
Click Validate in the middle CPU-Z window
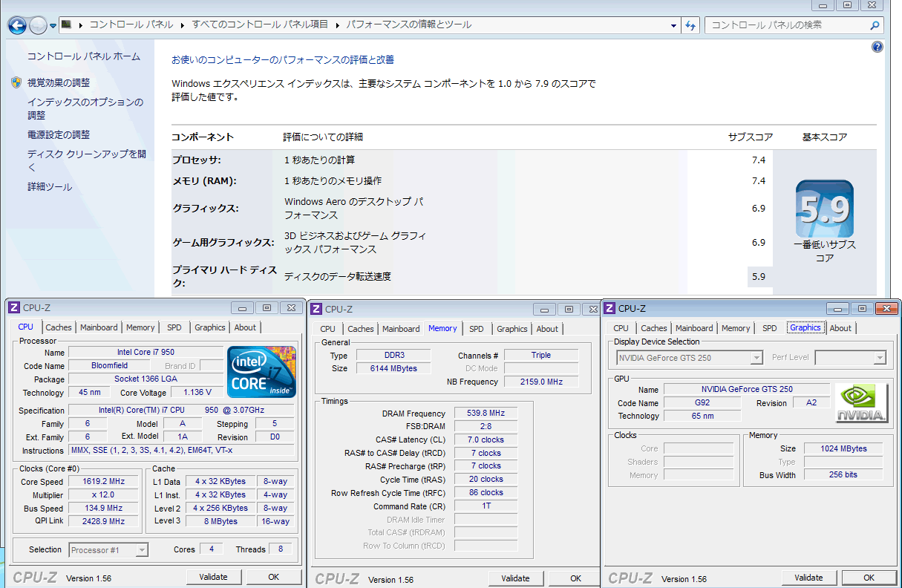515,578
